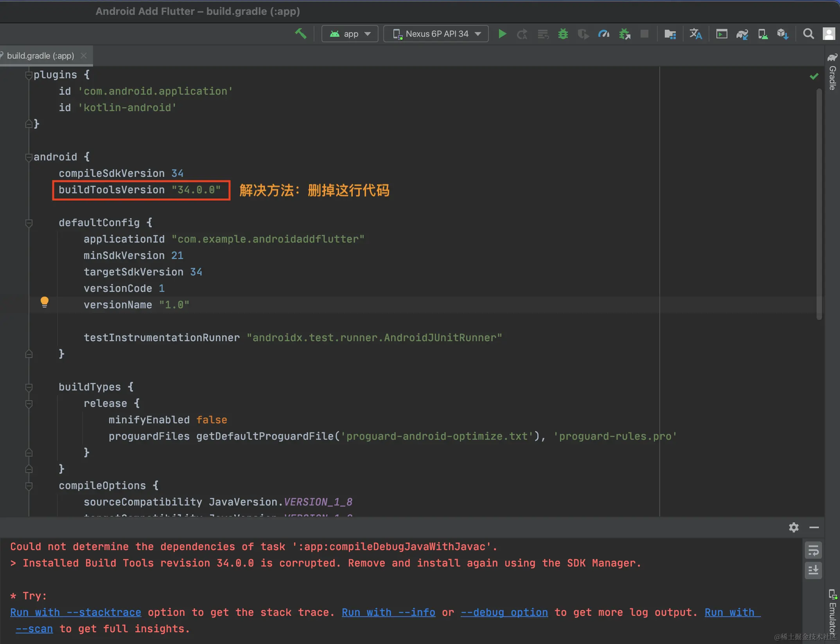The height and width of the screenshot is (644, 840).
Task: Toggle scroll to end in output
Action: click(813, 570)
